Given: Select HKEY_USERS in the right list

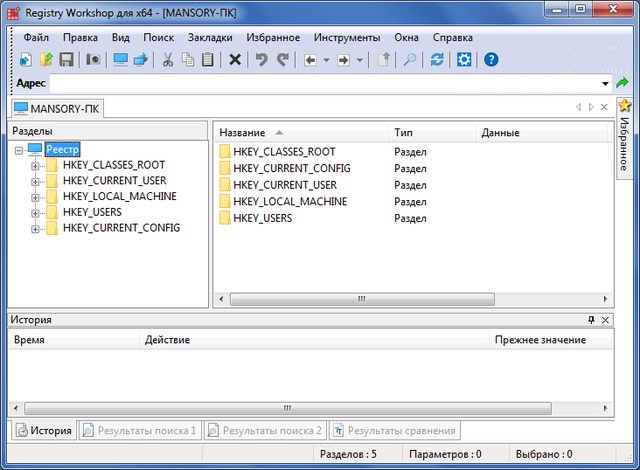Looking at the screenshot, I should pos(262,217).
